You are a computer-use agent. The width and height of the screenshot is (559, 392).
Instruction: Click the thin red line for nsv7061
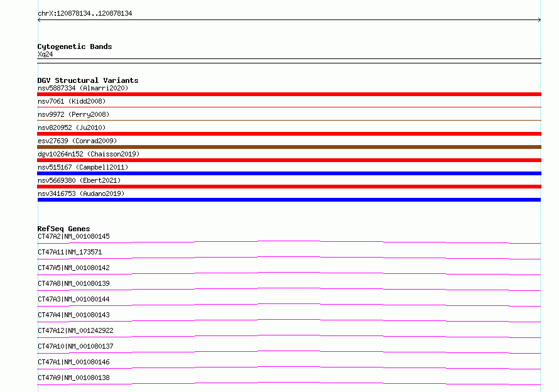(289, 107)
